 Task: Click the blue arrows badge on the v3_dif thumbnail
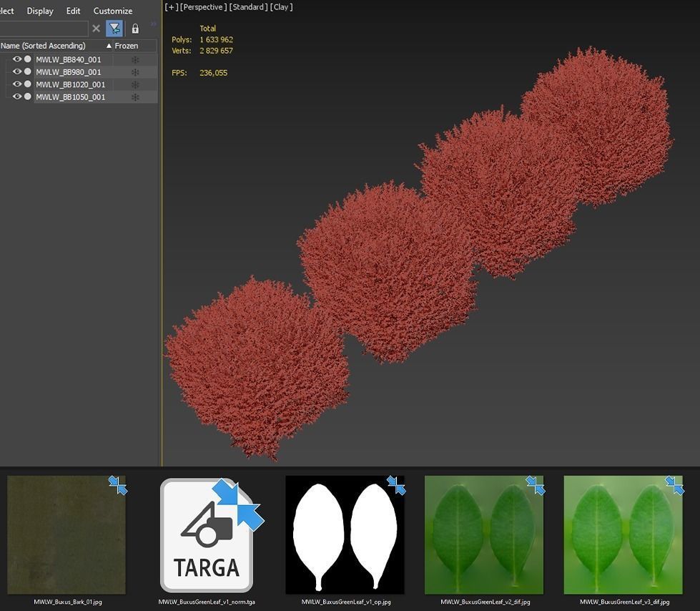point(674,486)
